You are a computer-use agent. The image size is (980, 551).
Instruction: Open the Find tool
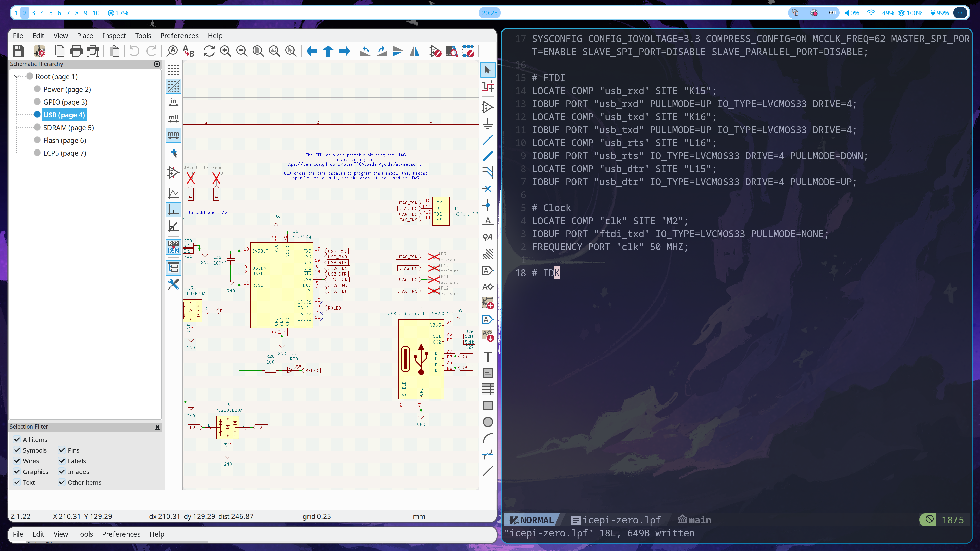pos(172,51)
